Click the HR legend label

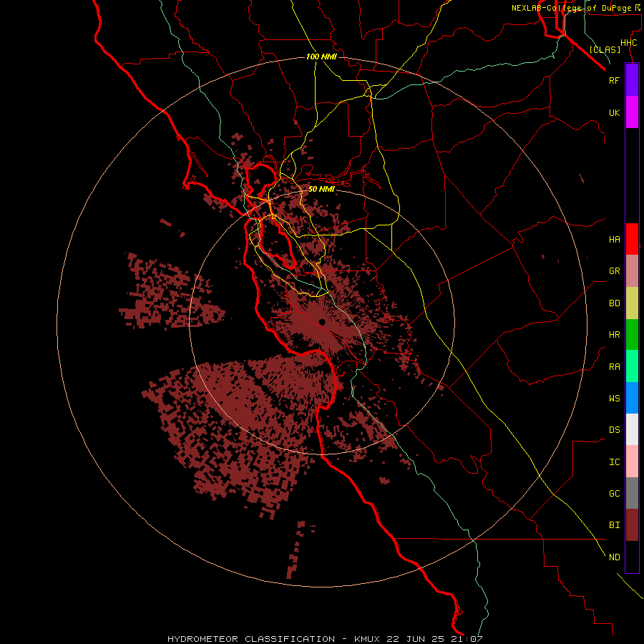(x=614, y=335)
